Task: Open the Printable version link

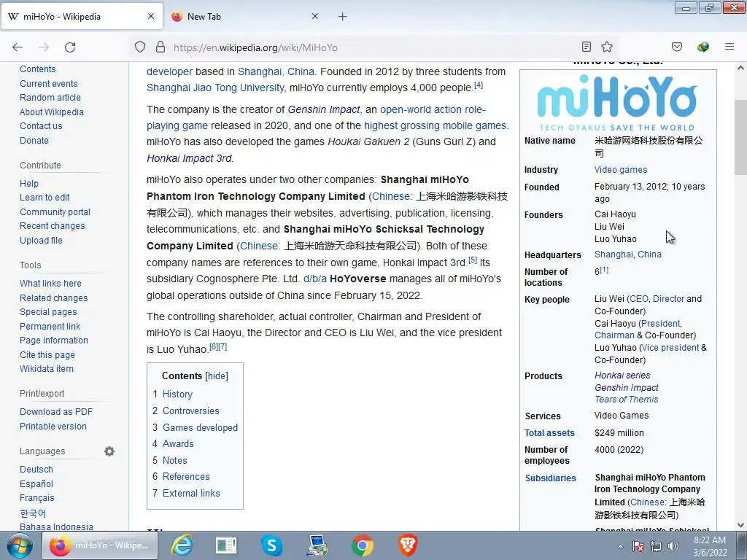Action: pyautogui.click(x=53, y=426)
